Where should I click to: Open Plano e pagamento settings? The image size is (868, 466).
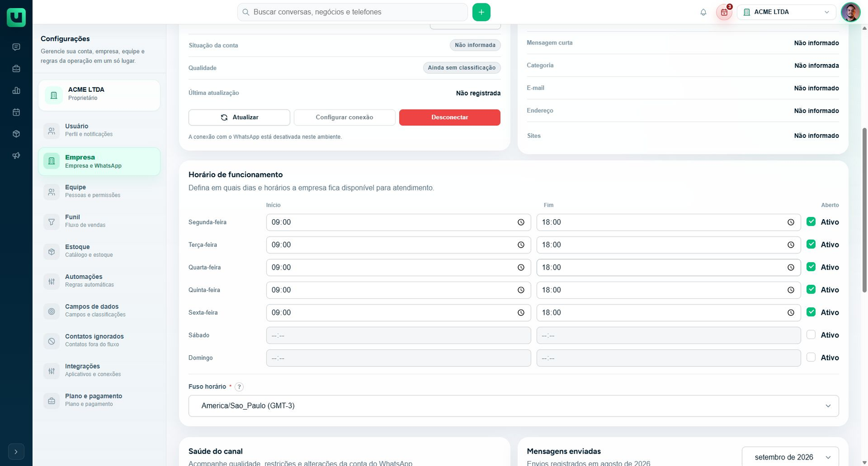point(99,400)
